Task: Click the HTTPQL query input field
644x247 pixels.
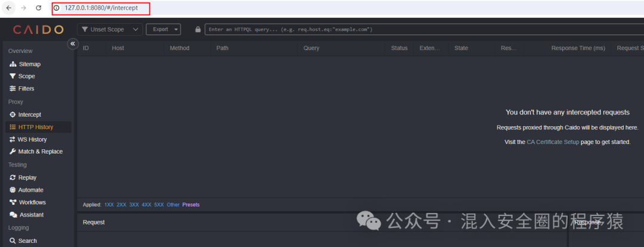Action: (424, 30)
